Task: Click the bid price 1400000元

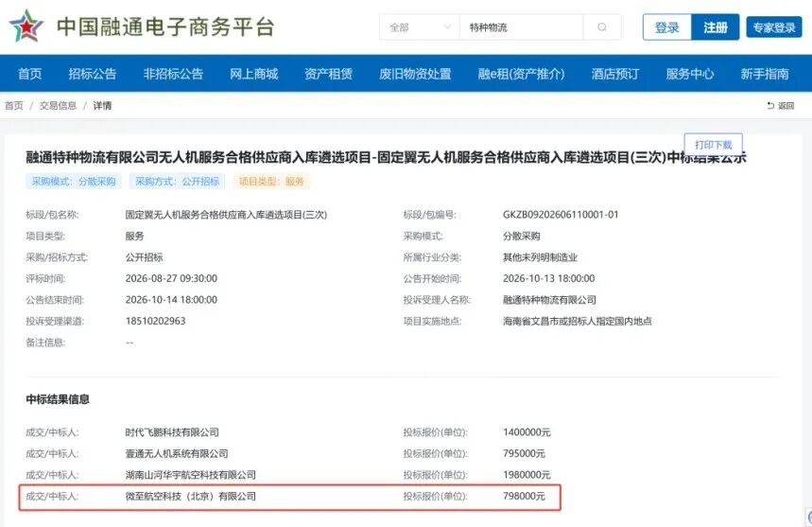Action: pyautogui.click(x=527, y=432)
